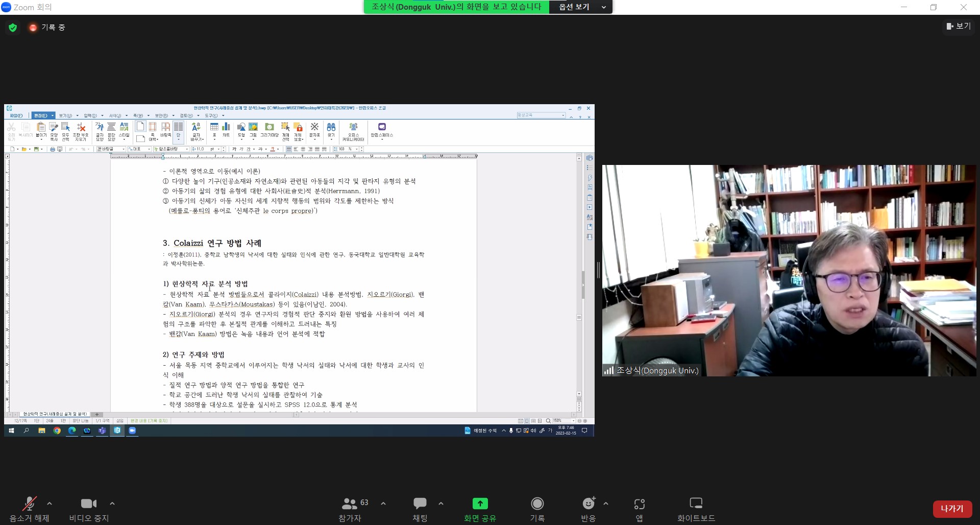The image size is (980, 525).
Task: Change Zoom layout via 보기 button
Action: (959, 26)
